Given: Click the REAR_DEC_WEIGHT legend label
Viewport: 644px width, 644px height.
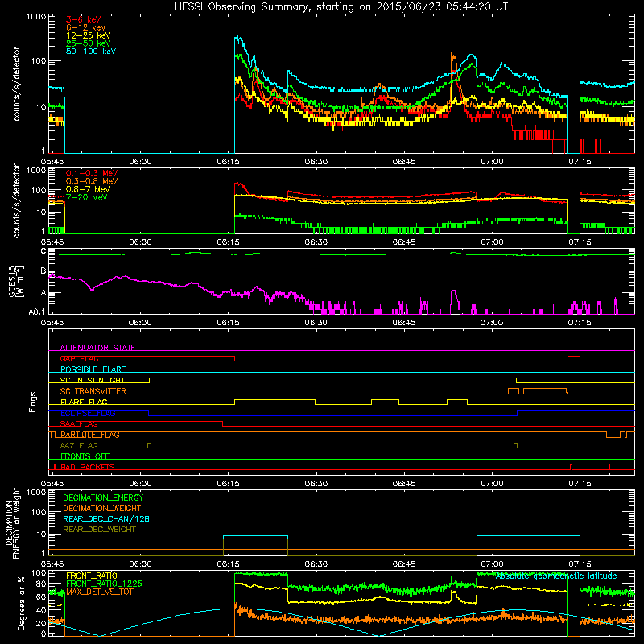Looking at the screenshot, I should [x=99, y=530].
